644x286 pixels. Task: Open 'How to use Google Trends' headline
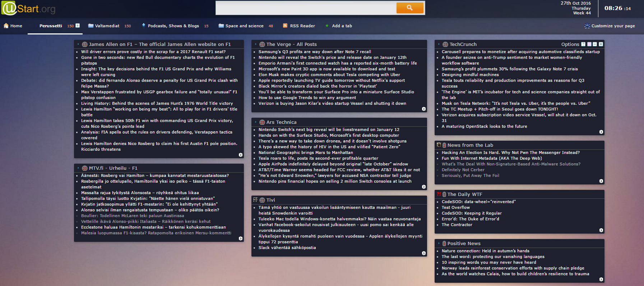coord(307,98)
